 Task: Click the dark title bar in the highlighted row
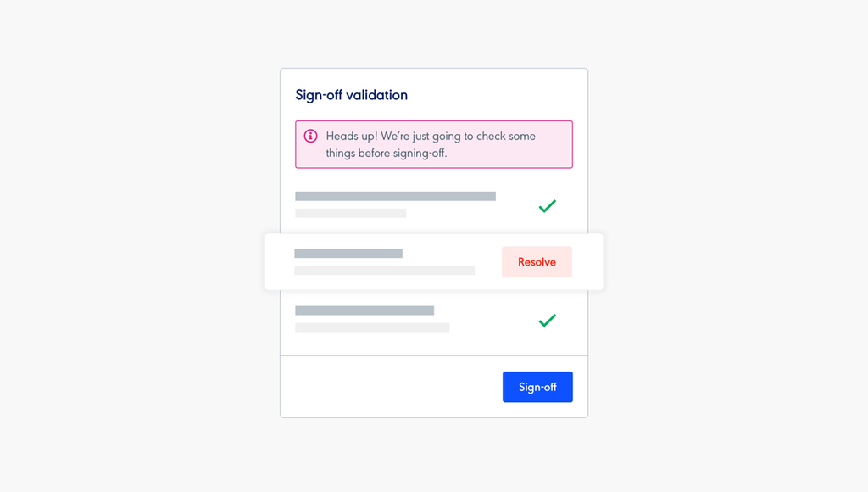348,253
